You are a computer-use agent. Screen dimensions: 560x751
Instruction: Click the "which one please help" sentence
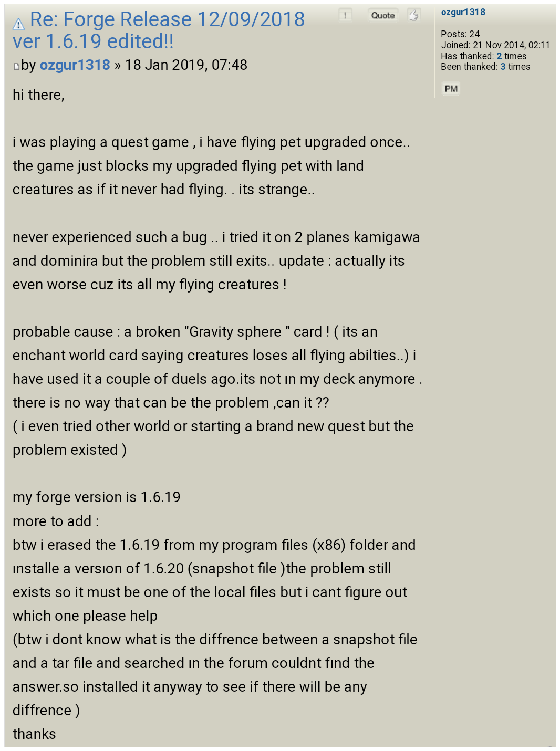tap(85, 616)
